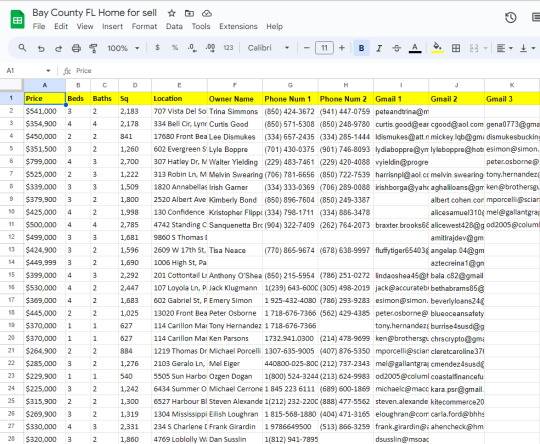The width and height of the screenshot is (540, 444).
Task: Toggle bold formatting
Action: tap(361, 48)
